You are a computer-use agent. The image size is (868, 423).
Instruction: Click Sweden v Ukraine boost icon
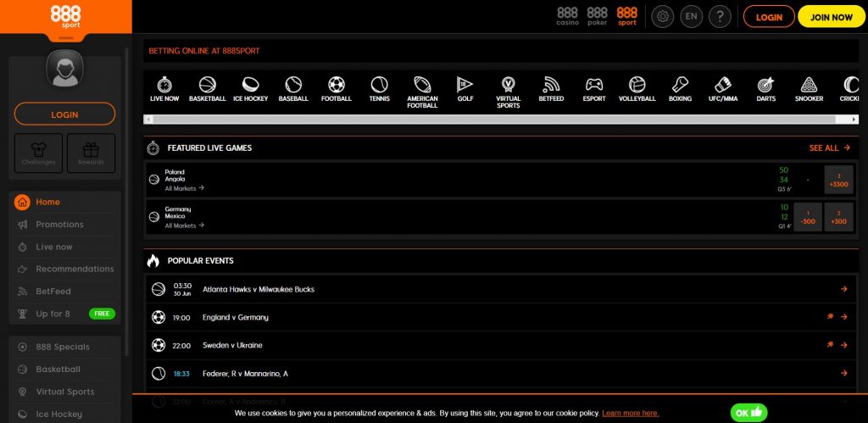(x=830, y=345)
